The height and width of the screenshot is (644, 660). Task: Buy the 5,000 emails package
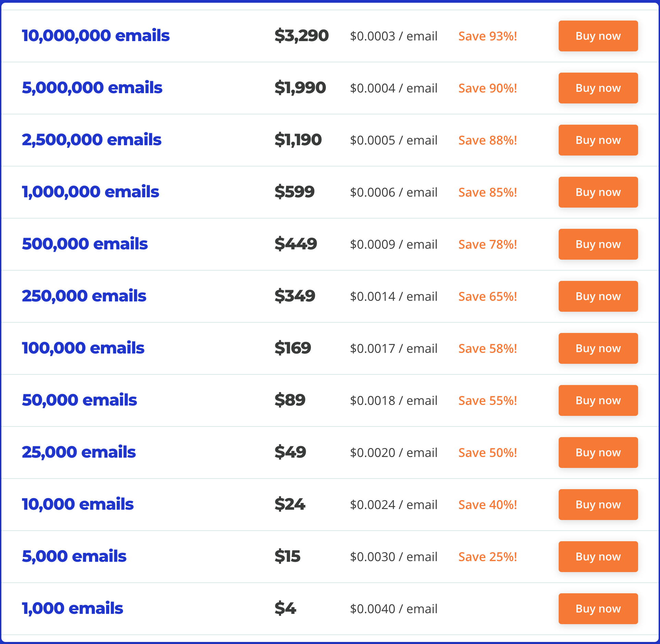click(598, 557)
